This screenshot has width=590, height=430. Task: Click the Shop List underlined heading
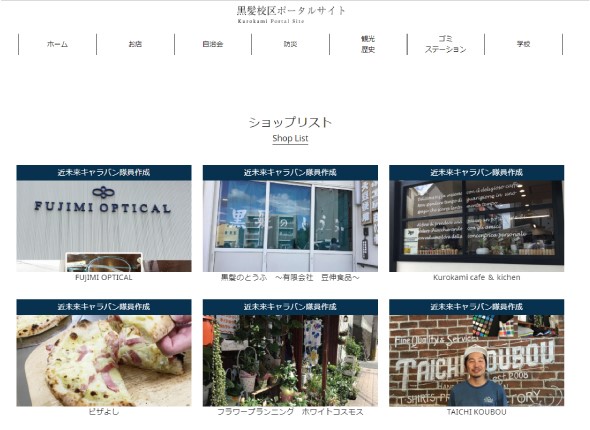(x=290, y=138)
